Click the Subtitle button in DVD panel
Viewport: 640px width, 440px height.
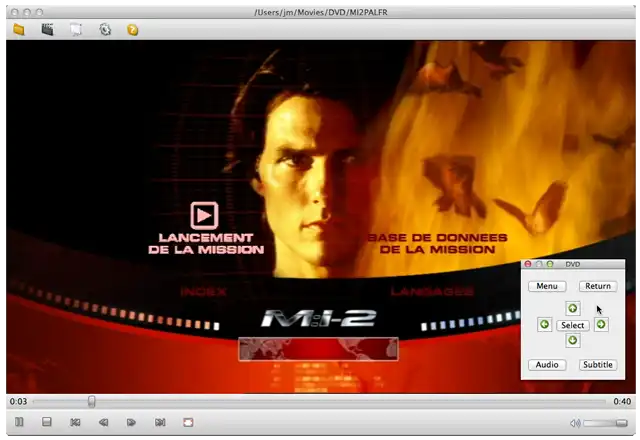click(598, 365)
